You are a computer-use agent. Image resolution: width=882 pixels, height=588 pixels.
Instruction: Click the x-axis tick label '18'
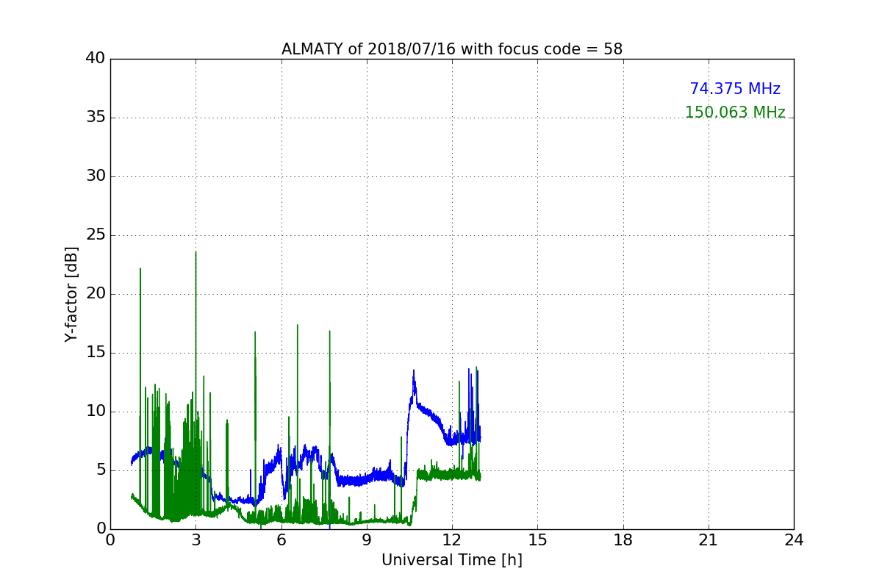coord(623,540)
